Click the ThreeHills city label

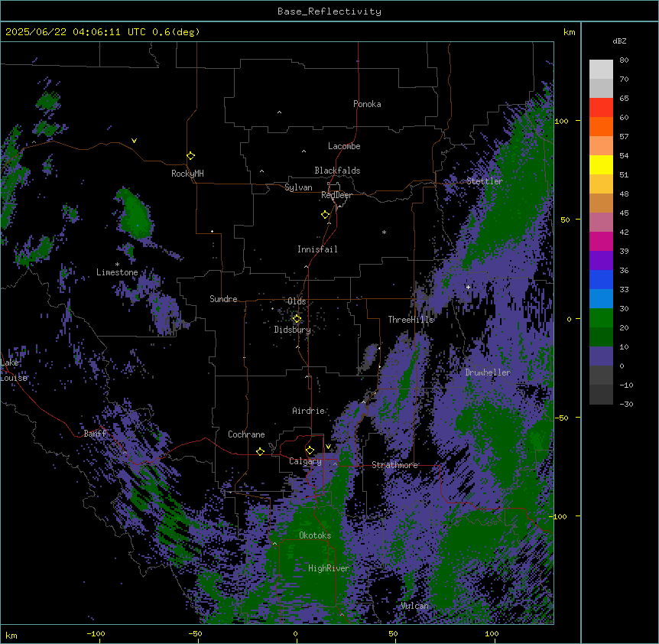[x=411, y=320]
